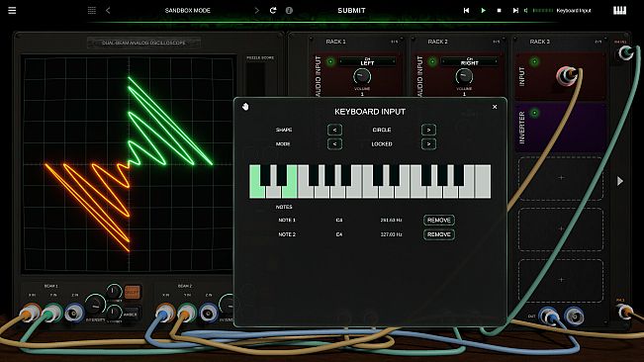The height and width of the screenshot is (362, 644).
Task: Click the hand drag icon on Keyboard Input dialog
Action: 245,107
